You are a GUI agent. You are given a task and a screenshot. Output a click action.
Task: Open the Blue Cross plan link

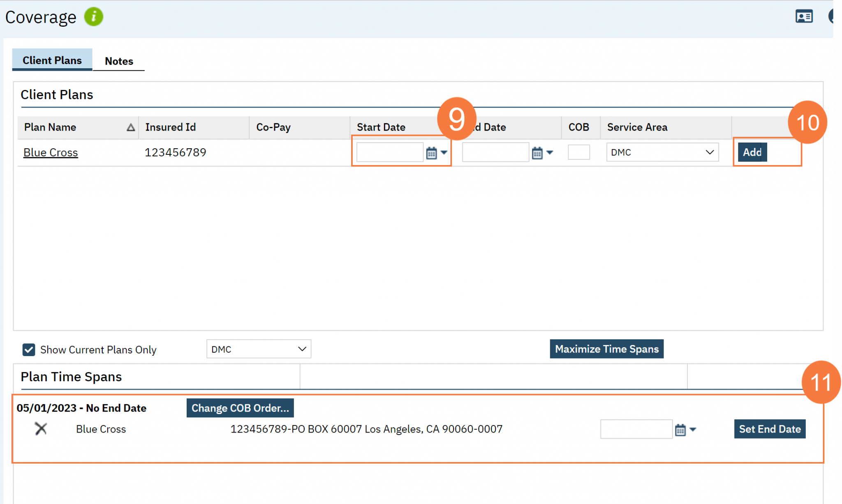pyautogui.click(x=51, y=152)
